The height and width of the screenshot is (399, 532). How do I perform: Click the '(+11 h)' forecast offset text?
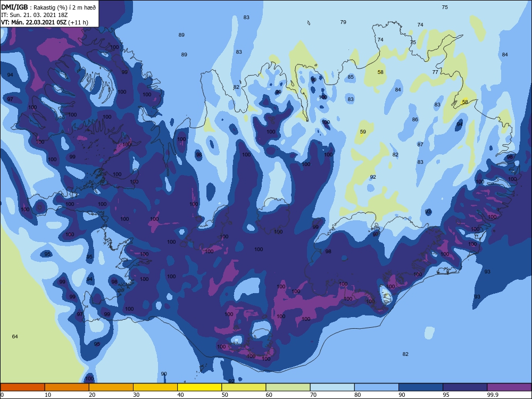point(78,22)
